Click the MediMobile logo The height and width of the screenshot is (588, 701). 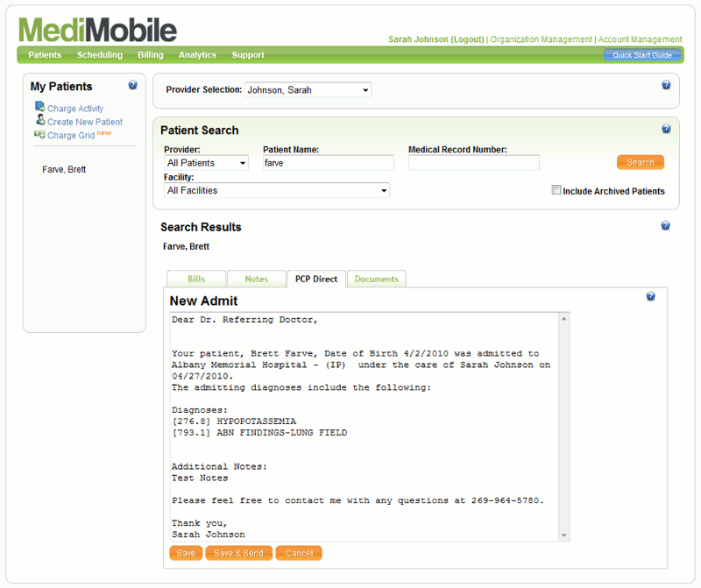tap(97, 30)
